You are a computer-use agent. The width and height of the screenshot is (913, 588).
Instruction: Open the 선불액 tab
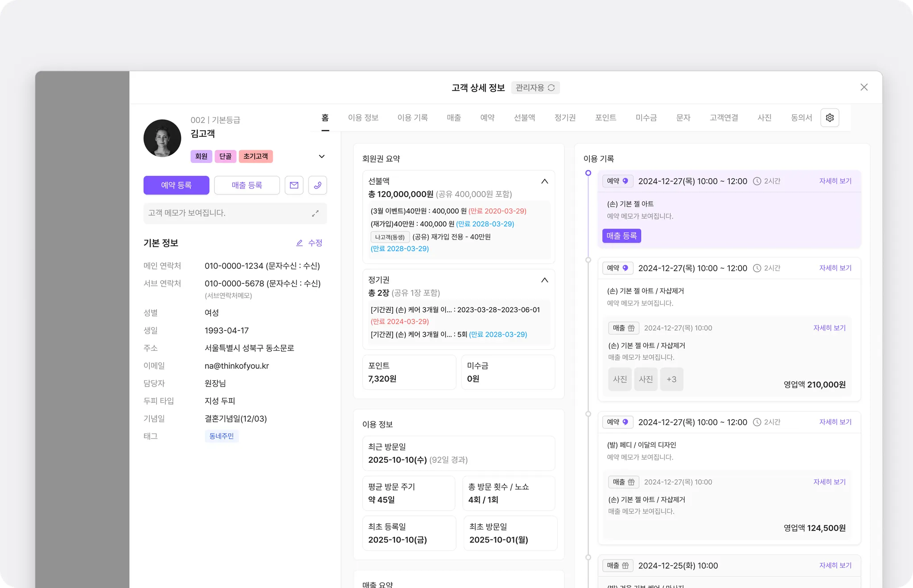point(524,118)
